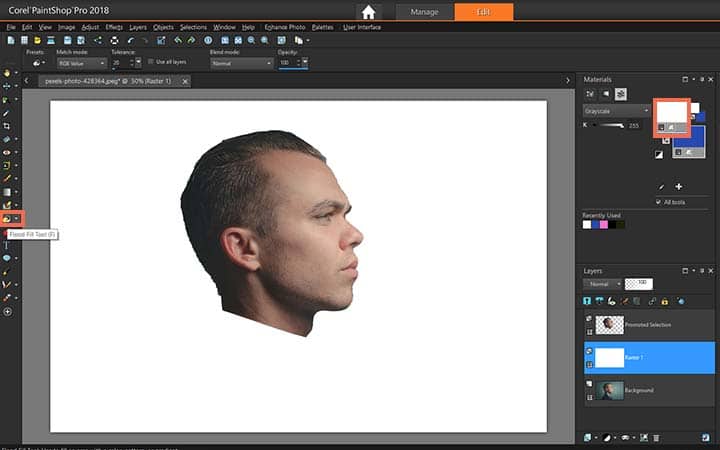
Task: Click the lock transparency icon in Layers
Action: tap(664, 301)
